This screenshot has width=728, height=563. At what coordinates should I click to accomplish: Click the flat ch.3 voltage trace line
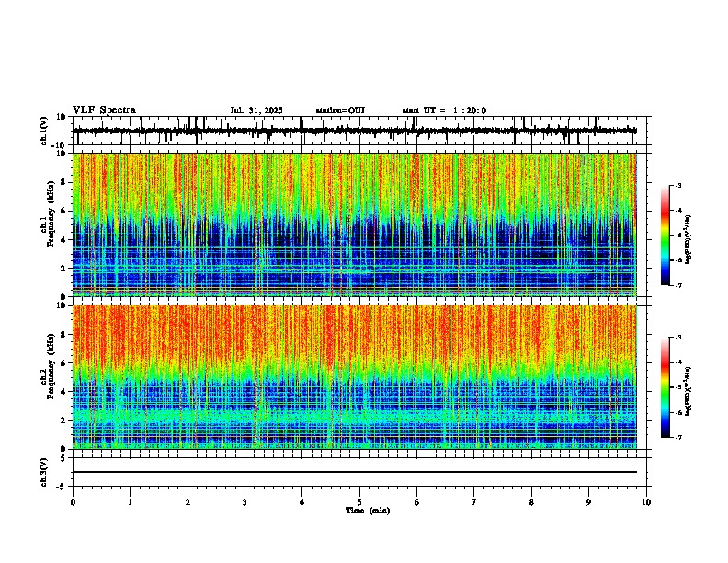pyautogui.click(x=354, y=472)
